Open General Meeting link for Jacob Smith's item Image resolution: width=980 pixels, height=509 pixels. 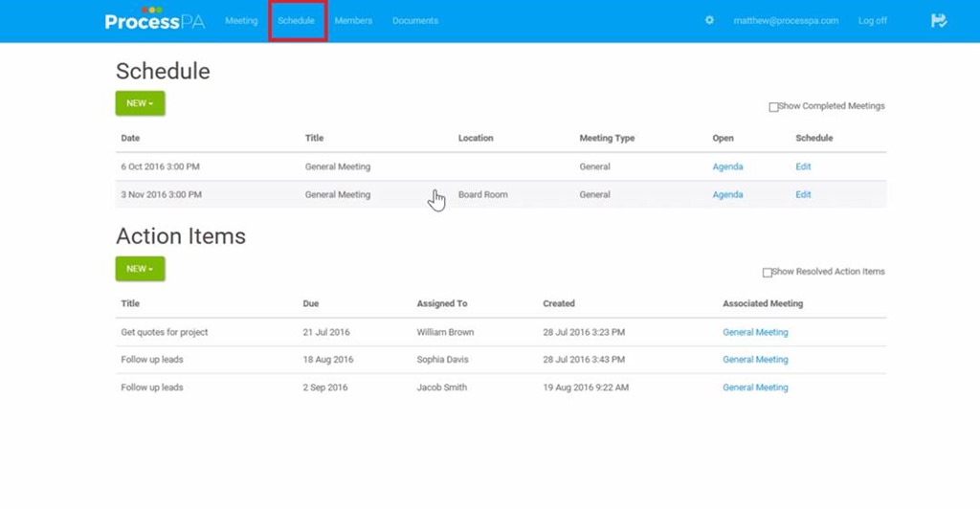pos(755,387)
